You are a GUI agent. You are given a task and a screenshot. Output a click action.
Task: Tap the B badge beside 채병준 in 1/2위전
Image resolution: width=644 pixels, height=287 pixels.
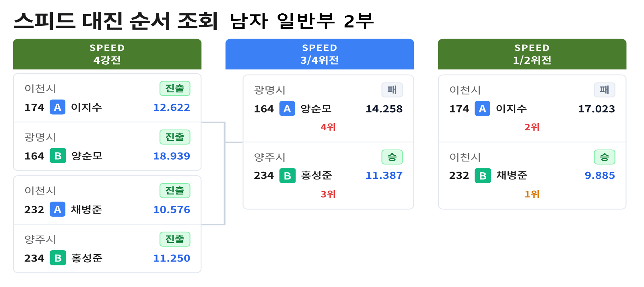click(x=482, y=176)
